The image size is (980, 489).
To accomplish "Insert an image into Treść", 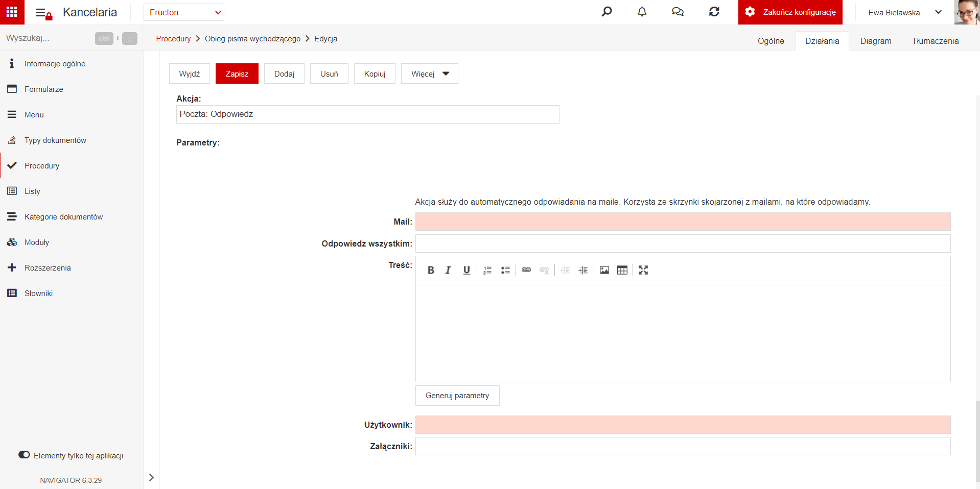I will (x=604, y=270).
